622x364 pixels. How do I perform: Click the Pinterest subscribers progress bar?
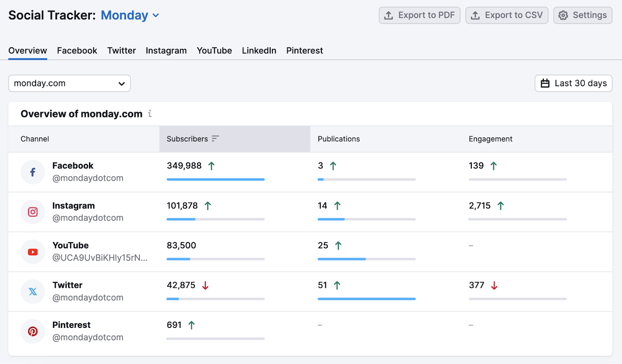tap(216, 339)
